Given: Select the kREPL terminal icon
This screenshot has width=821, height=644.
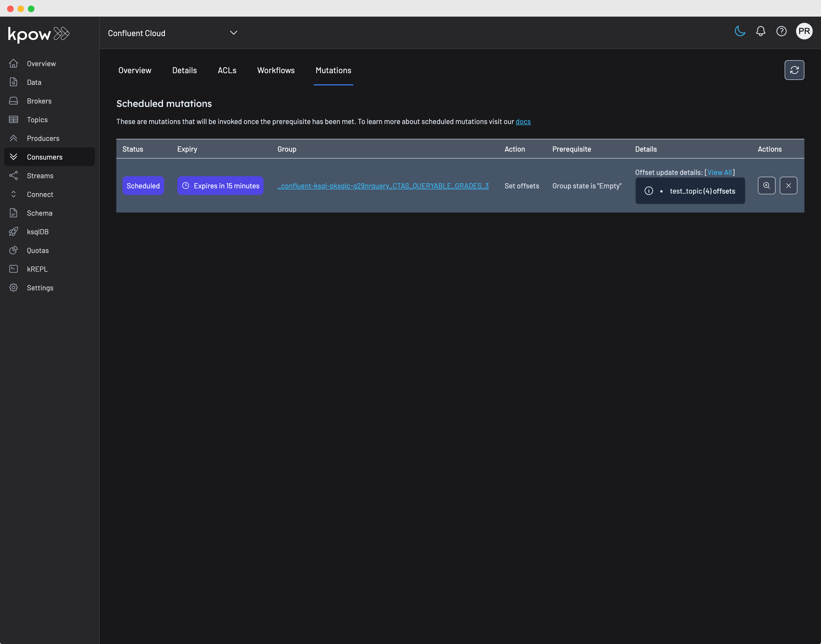Looking at the screenshot, I should (x=14, y=269).
